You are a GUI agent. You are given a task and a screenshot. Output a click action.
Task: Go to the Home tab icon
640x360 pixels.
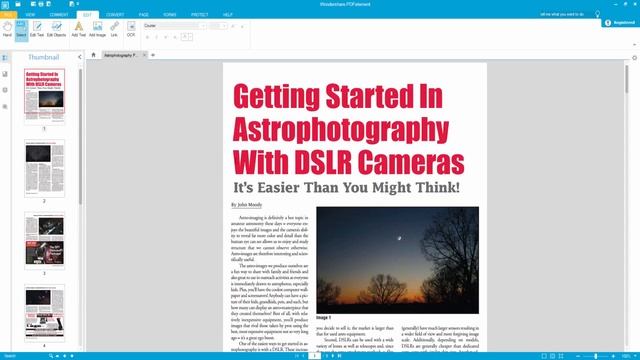(93, 55)
